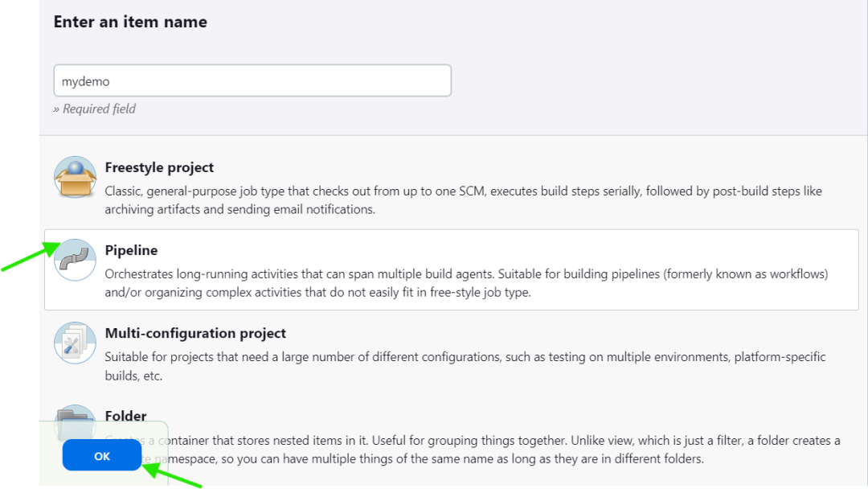
Task: Click the Pipeline description paragraph
Action: point(466,283)
